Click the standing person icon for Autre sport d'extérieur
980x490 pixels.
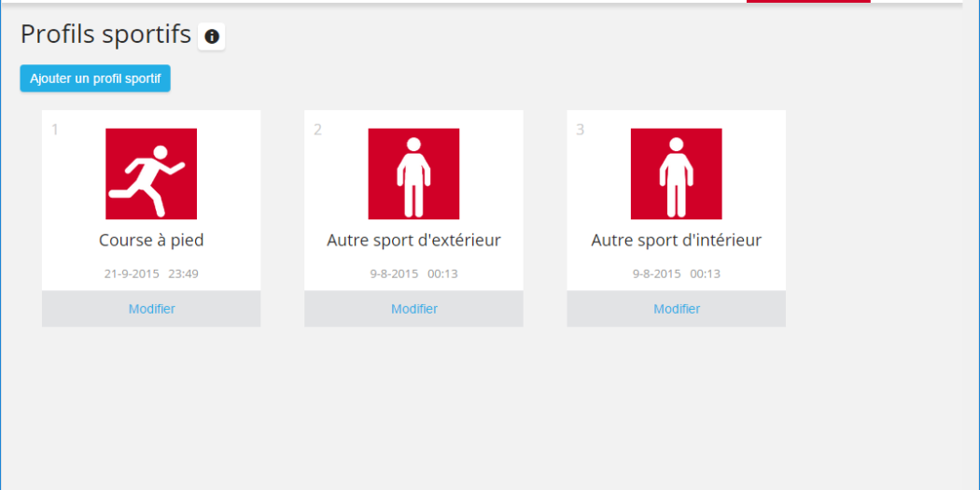(x=413, y=174)
